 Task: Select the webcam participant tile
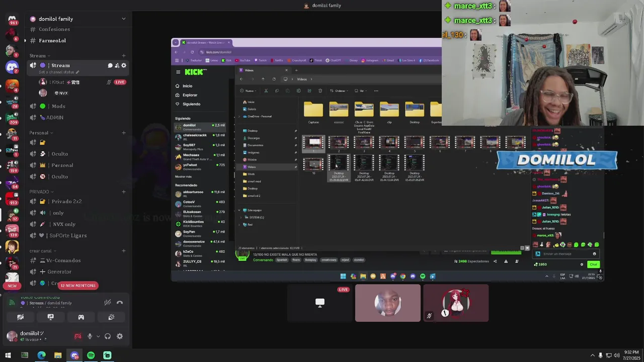[388, 303]
